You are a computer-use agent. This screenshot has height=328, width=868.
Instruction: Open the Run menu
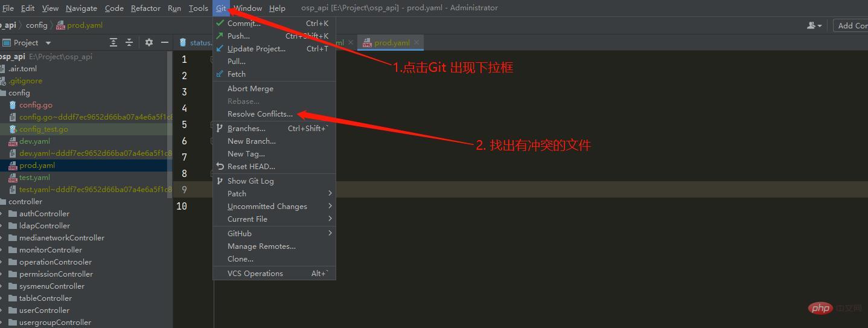pos(174,8)
